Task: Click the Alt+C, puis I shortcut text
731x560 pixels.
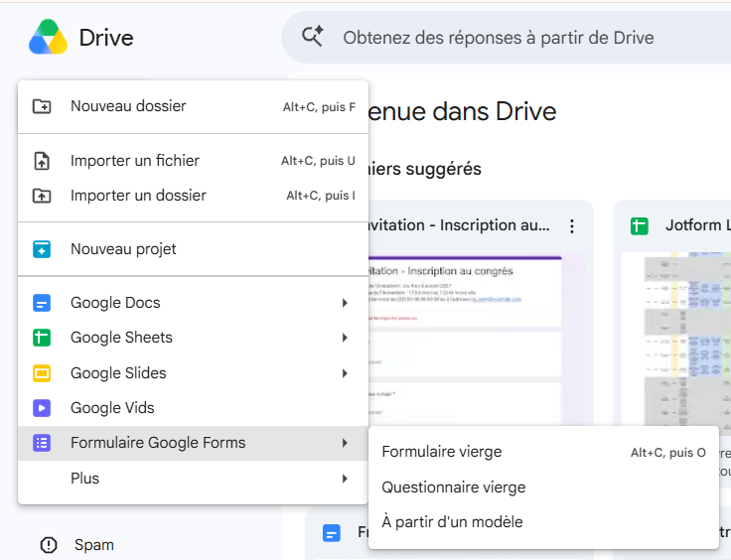Action: [321, 196]
